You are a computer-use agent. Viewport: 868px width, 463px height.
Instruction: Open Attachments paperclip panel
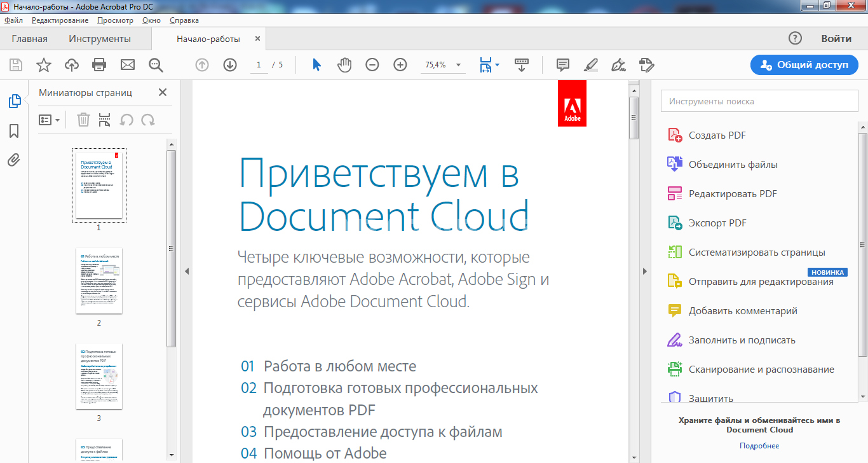[14, 160]
